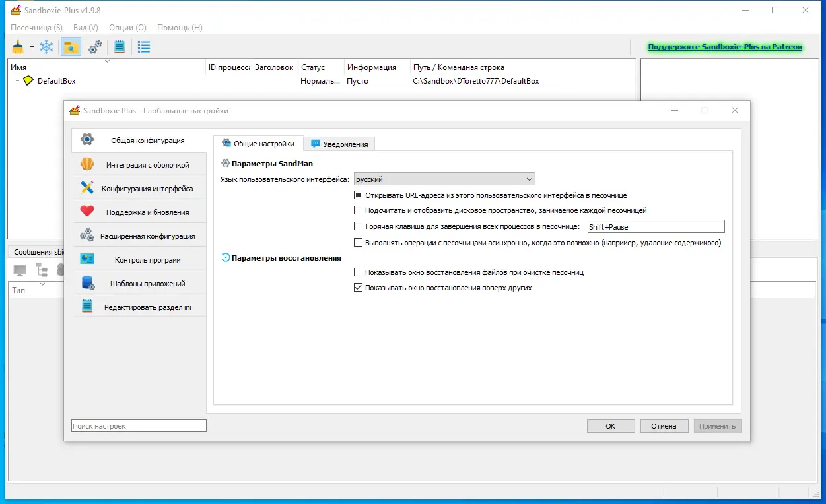Click the gear icon of Общая конфигурация

point(87,139)
